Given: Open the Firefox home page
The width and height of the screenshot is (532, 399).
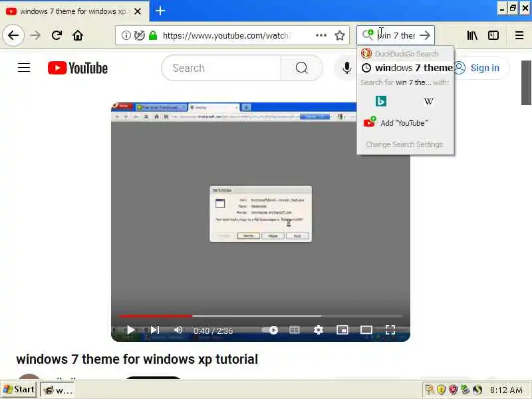Looking at the screenshot, I should pyautogui.click(x=78, y=35).
